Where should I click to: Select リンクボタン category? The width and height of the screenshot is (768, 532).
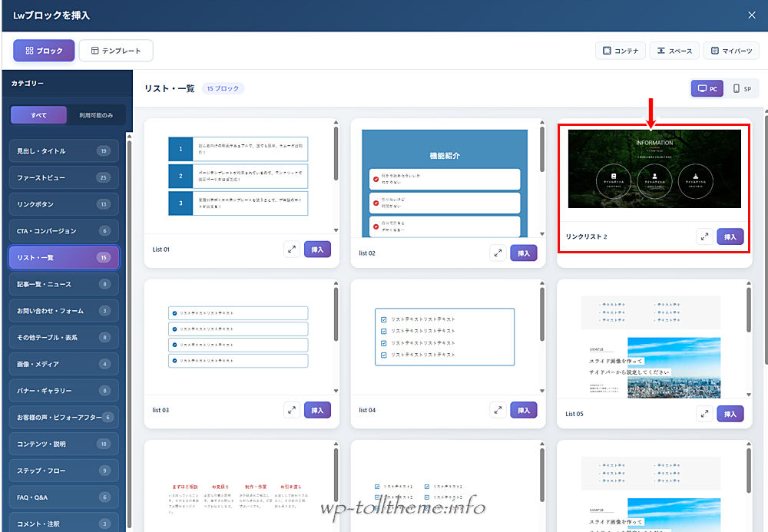pos(64,204)
